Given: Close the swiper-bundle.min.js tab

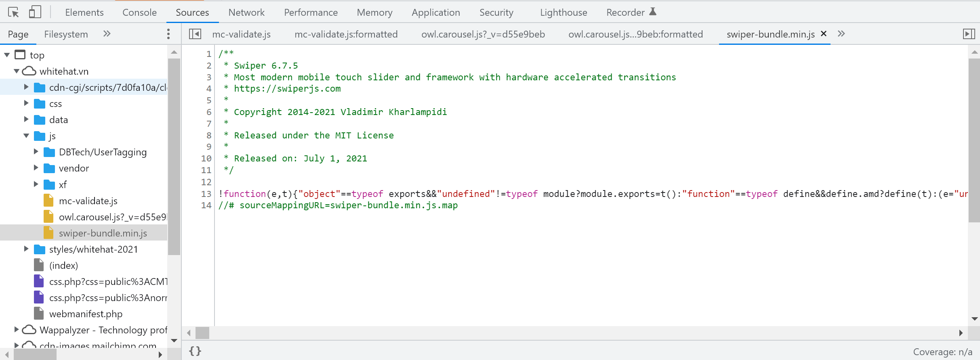Looking at the screenshot, I should (x=824, y=34).
